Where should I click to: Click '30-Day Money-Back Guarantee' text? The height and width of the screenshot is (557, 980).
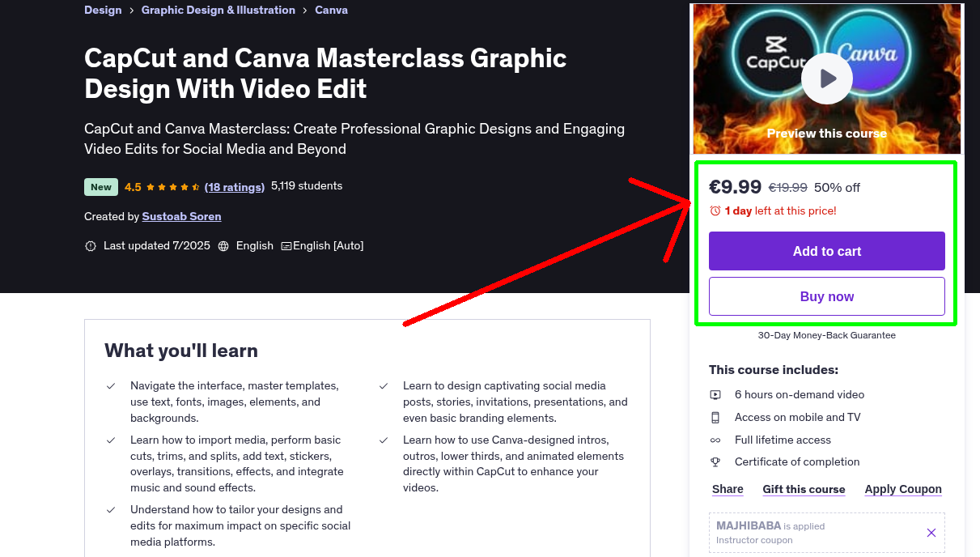pyautogui.click(x=827, y=335)
